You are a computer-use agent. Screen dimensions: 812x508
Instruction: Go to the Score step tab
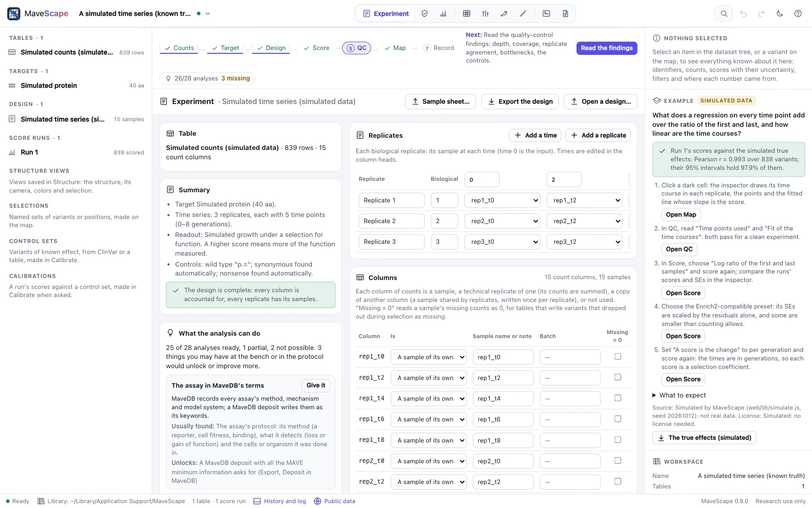click(317, 48)
